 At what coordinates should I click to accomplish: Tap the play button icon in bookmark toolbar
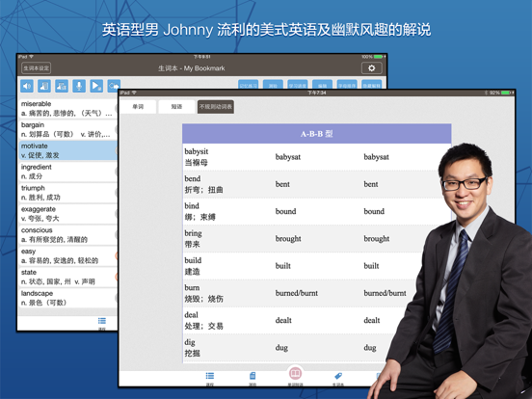96,86
